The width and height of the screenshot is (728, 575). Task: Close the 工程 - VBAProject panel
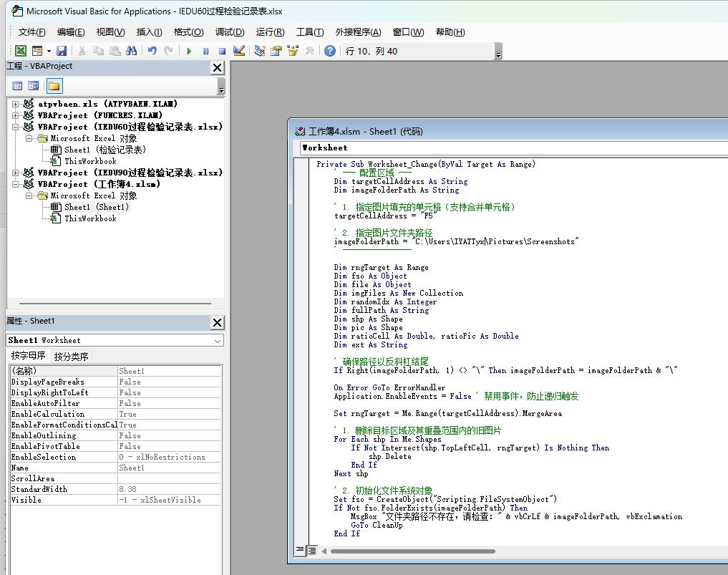[218, 67]
